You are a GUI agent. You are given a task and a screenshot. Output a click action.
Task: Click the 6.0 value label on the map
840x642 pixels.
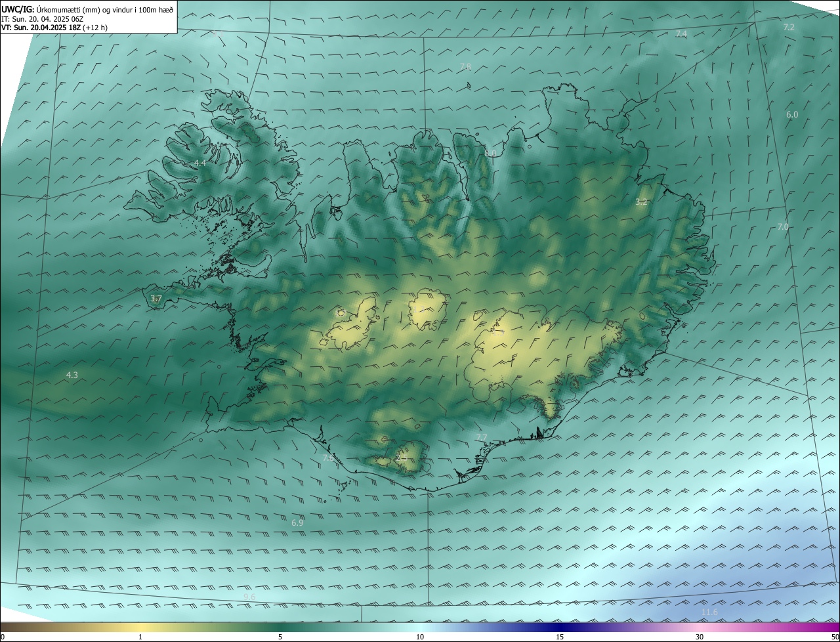tap(792, 114)
